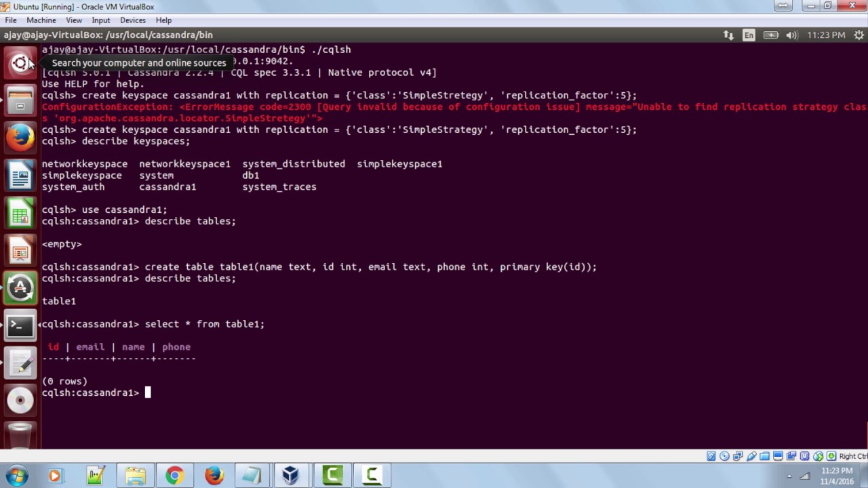Open the notepad taskbar icon

coord(252,476)
